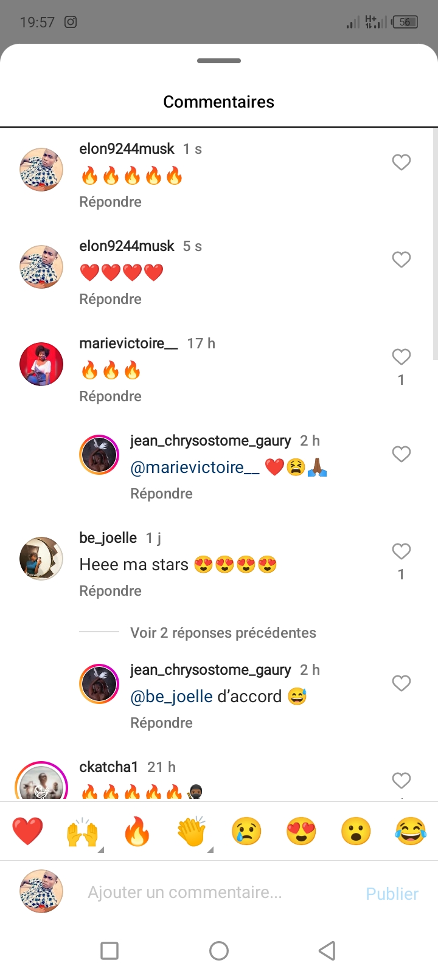Tap the surprised face emoji
The height and width of the screenshot is (980, 438).
pyautogui.click(x=356, y=831)
